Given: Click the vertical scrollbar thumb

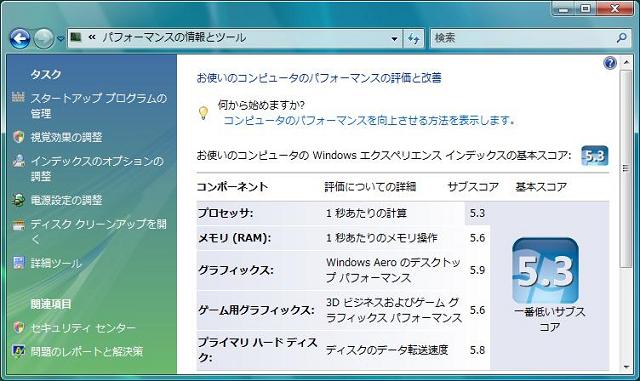Looking at the screenshot, I should coord(626,169).
